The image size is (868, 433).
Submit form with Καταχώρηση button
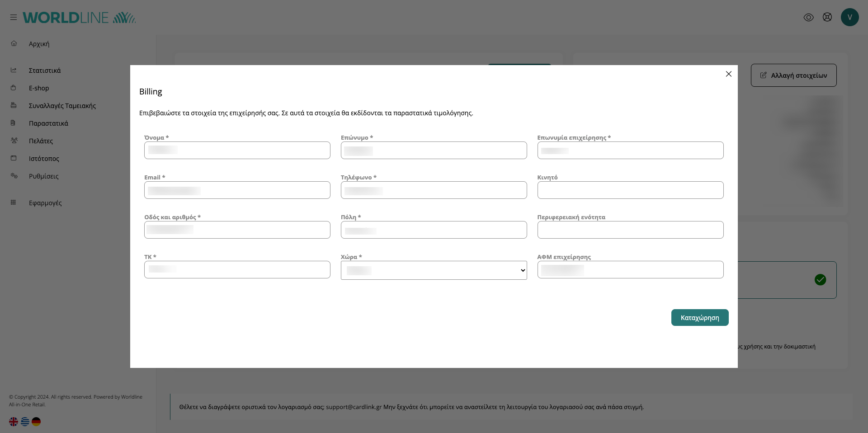(x=699, y=318)
